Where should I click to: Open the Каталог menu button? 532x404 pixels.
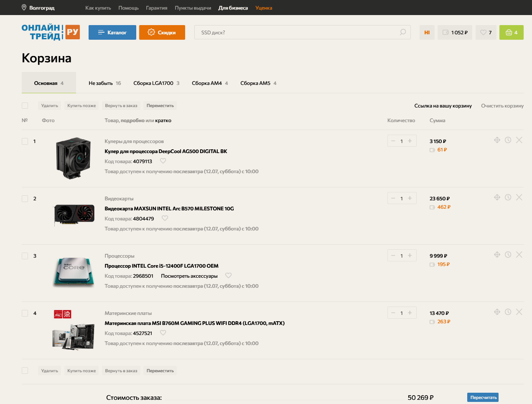pyautogui.click(x=112, y=32)
